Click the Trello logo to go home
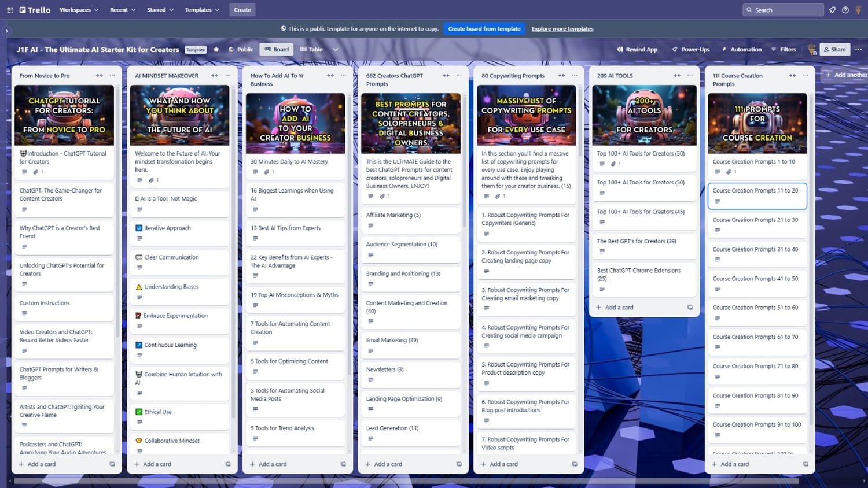868x488 pixels. 35,10
